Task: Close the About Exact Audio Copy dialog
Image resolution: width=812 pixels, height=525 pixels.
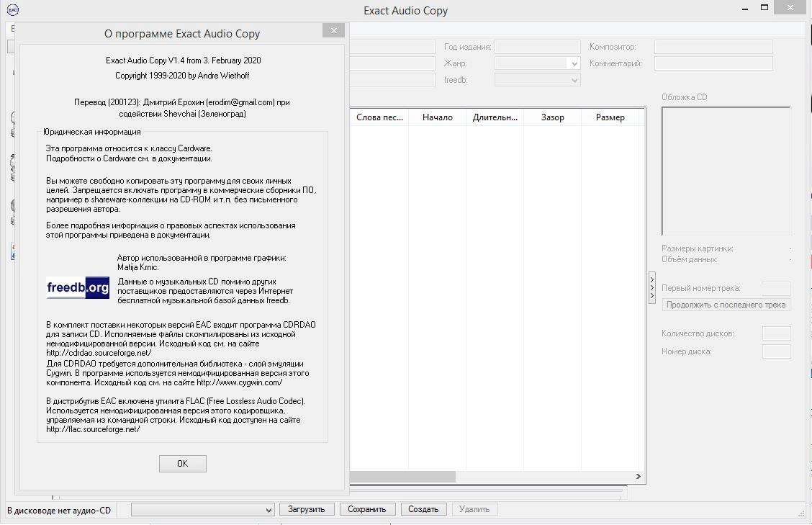Action: tap(333, 30)
